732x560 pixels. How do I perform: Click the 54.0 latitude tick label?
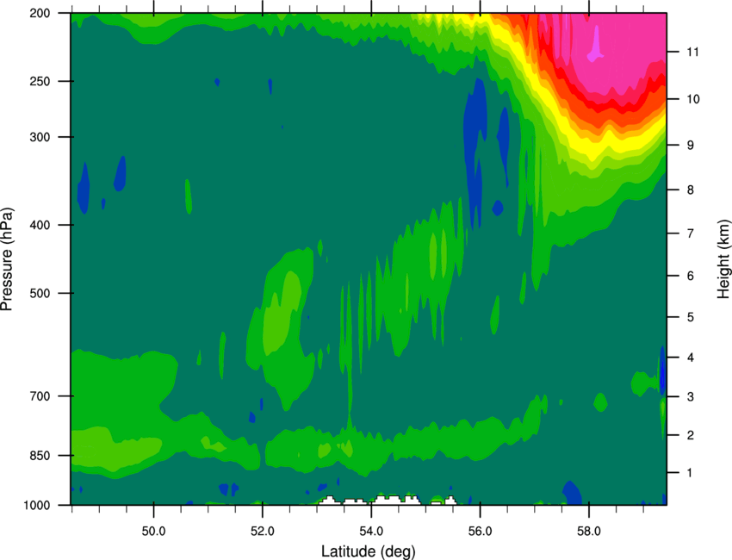[x=371, y=532]
